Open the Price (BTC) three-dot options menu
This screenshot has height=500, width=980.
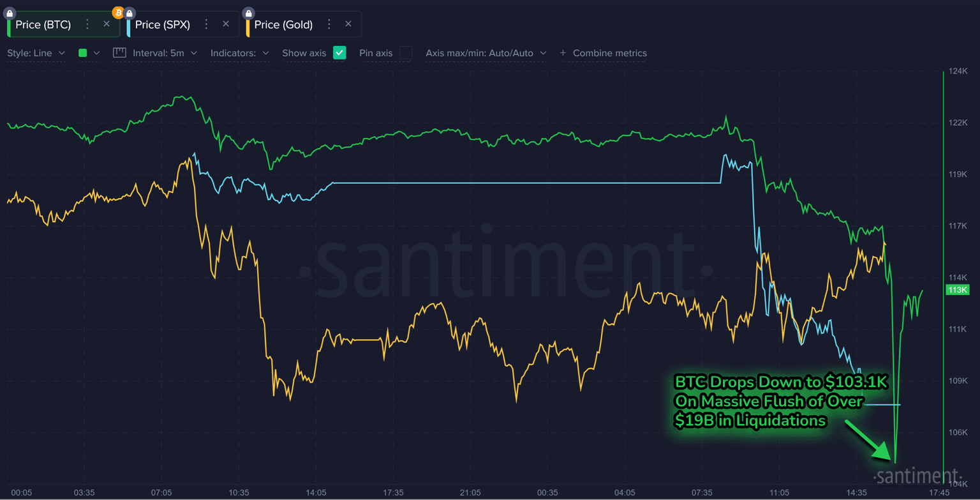87,24
